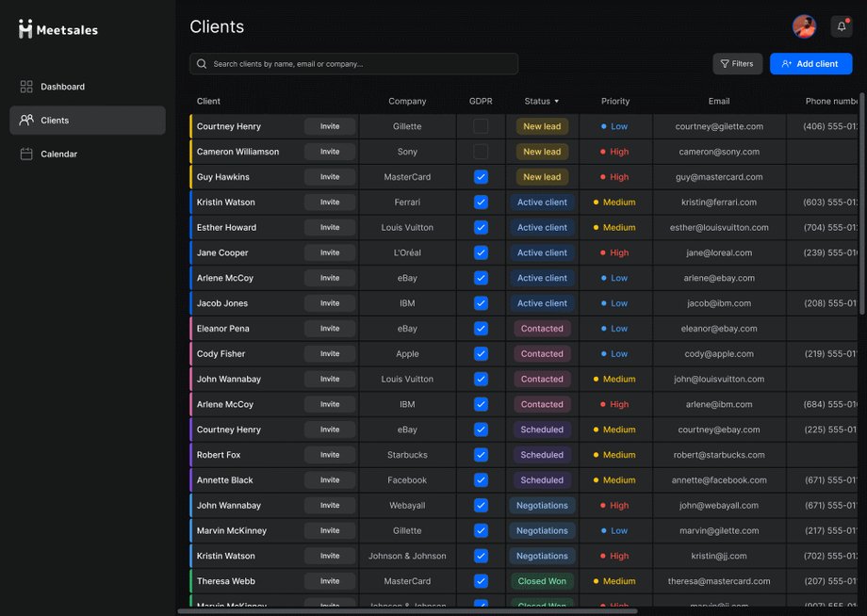Sort by Status column arrow
This screenshot has height=616, width=867.
pyautogui.click(x=556, y=102)
